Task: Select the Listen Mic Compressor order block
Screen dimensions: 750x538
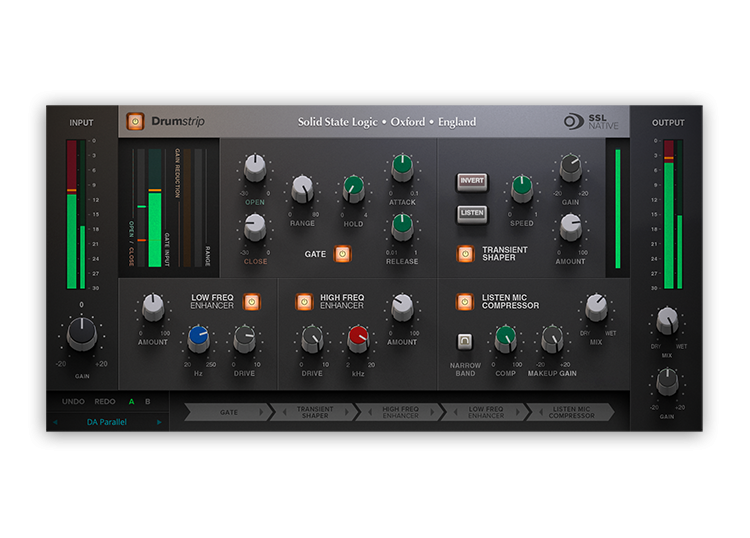Action: [x=571, y=412]
